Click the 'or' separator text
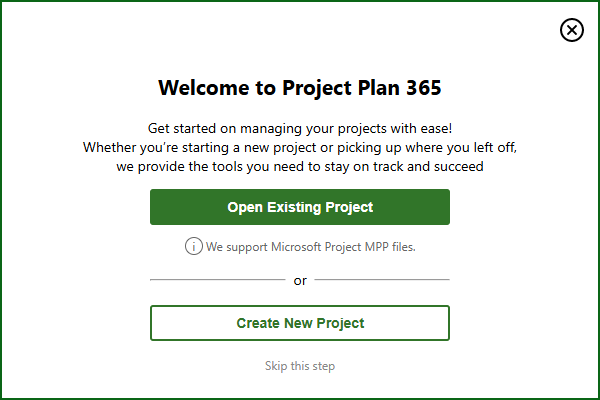Screen dimensions: 600x400 tap(300, 281)
